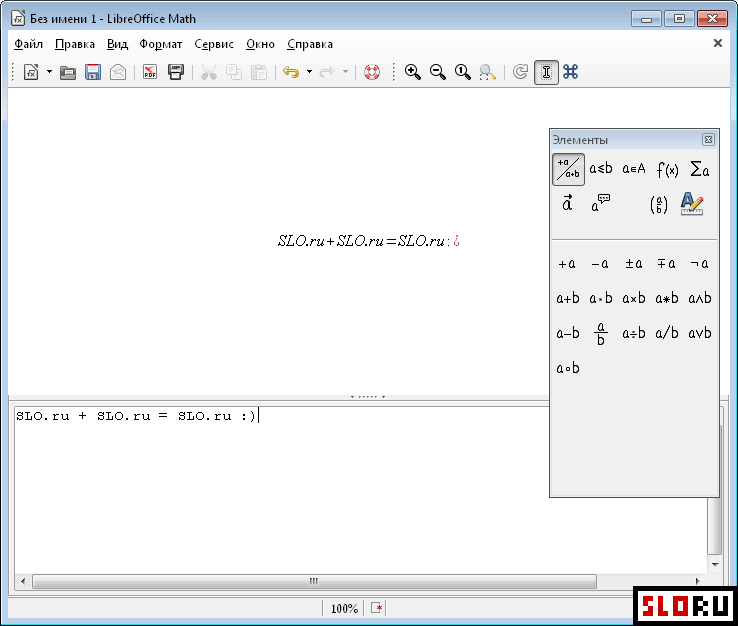Open the Вид menu
Screen dimensions: 738x626
pyautogui.click(x=117, y=44)
